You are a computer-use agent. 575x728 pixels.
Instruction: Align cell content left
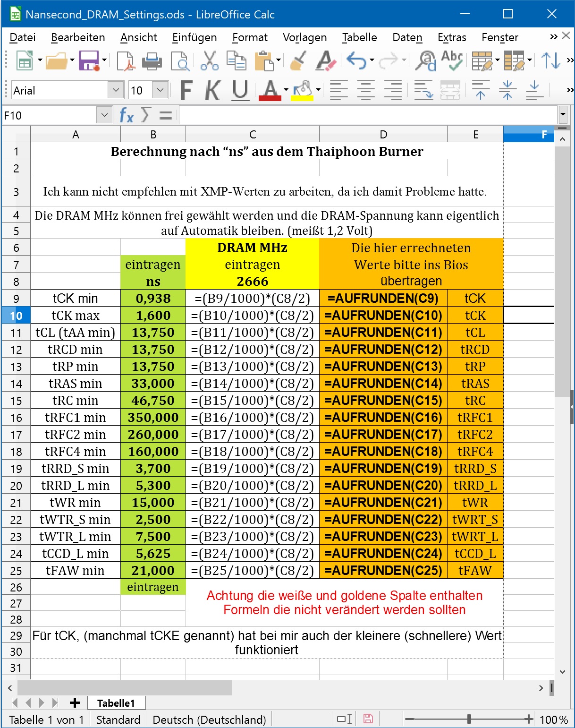point(338,90)
